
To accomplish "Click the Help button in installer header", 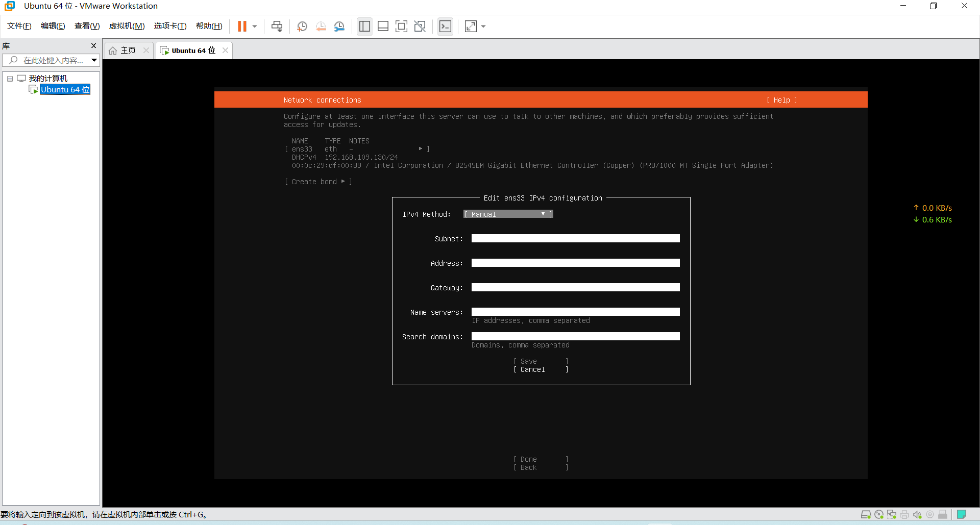I will coord(781,100).
